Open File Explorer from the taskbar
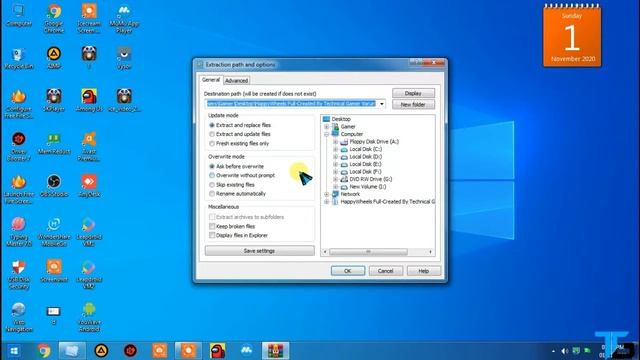Screen dimensions: 640x360 click(x=72, y=351)
